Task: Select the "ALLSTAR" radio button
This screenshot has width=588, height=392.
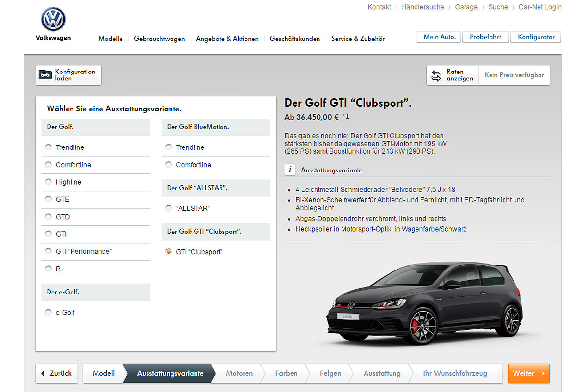Action: pyautogui.click(x=169, y=208)
